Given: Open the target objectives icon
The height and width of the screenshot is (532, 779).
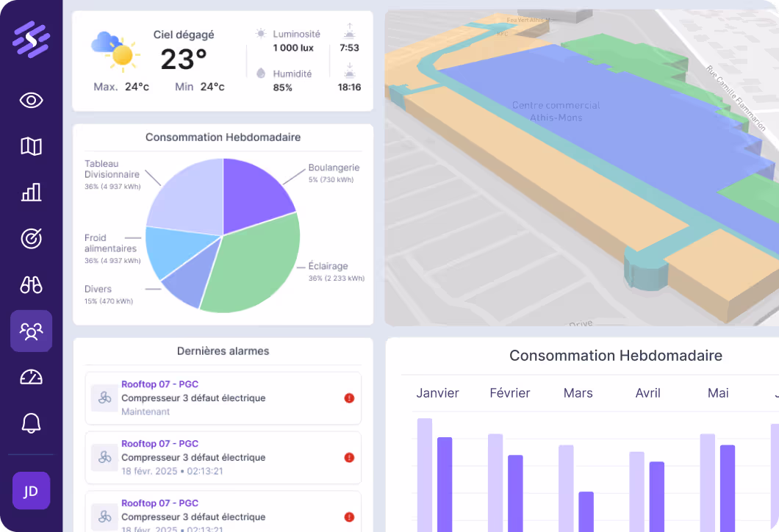Looking at the screenshot, I should tap(31, 238).
